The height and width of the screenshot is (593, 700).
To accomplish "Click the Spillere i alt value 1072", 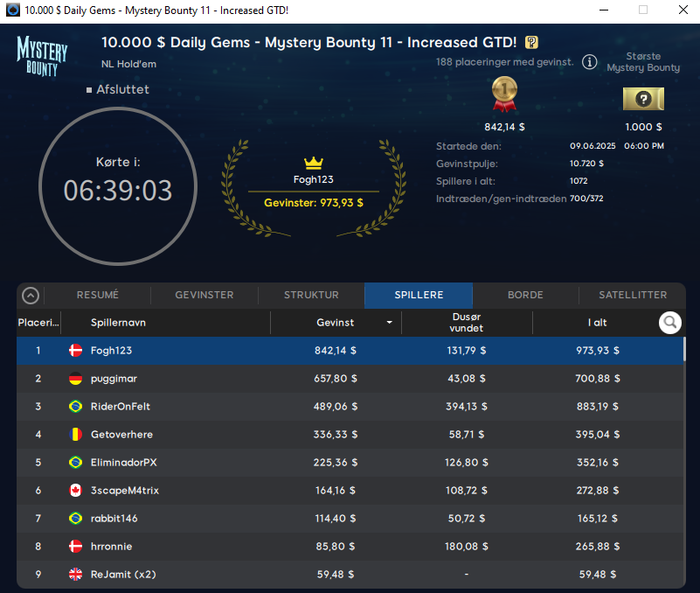I will 579,181.
